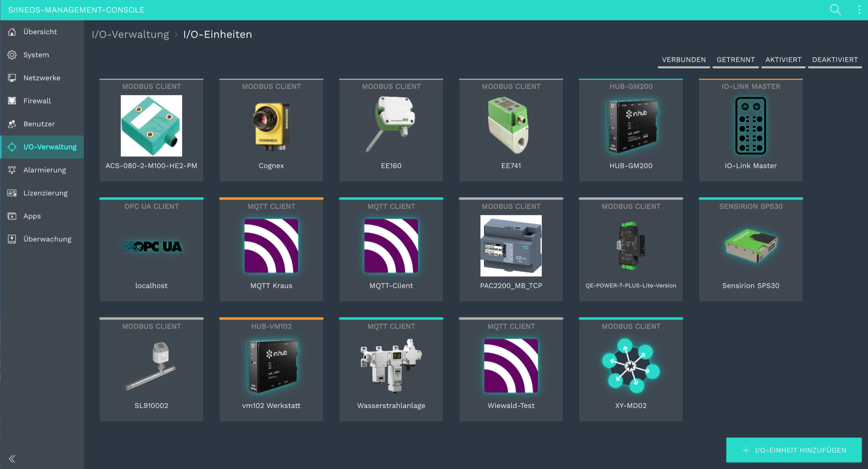Click the EE741 unit name label
This screenshot has height=469, width=868.
(511, 166)
